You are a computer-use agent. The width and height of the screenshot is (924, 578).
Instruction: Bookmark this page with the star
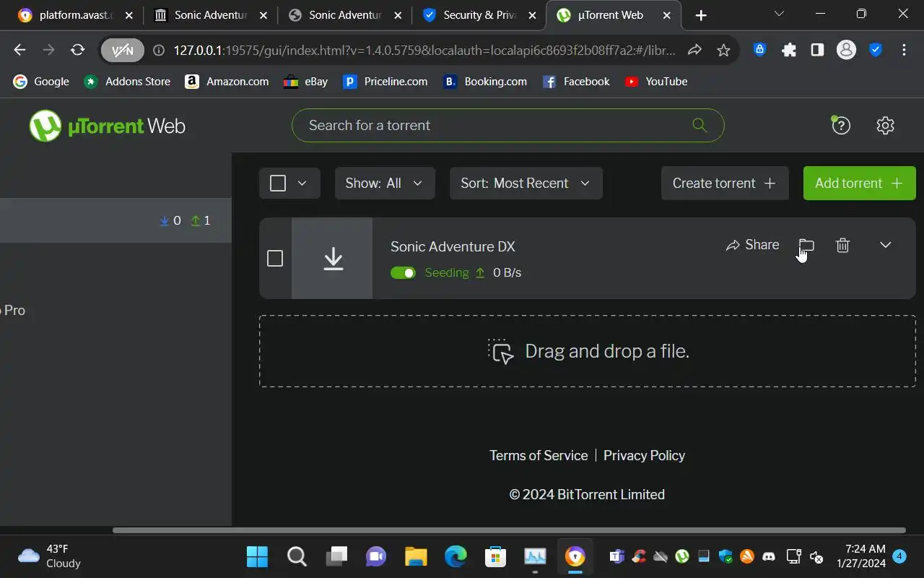pos(723,50)
